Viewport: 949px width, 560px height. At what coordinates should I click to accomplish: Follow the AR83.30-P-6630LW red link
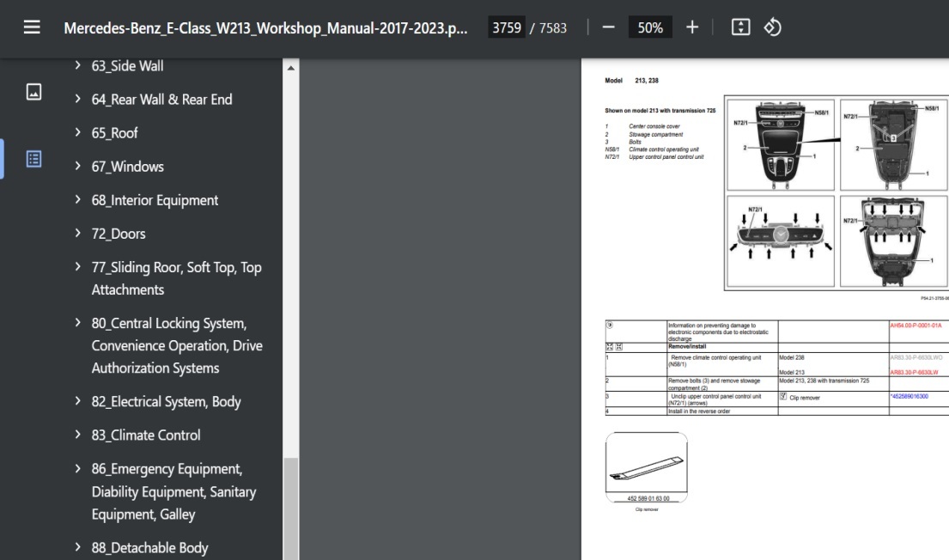click(914, 372)
